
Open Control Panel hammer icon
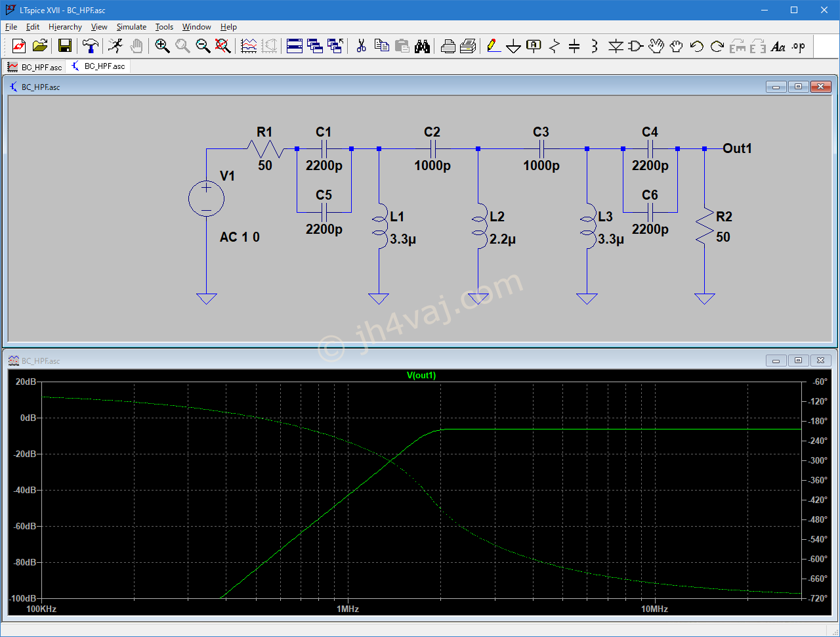(90, 46)
